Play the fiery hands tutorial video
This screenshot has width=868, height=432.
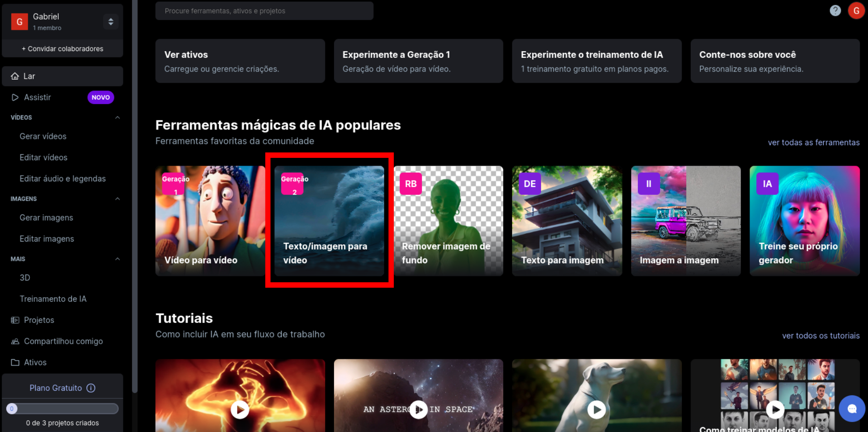click(240, 410)
